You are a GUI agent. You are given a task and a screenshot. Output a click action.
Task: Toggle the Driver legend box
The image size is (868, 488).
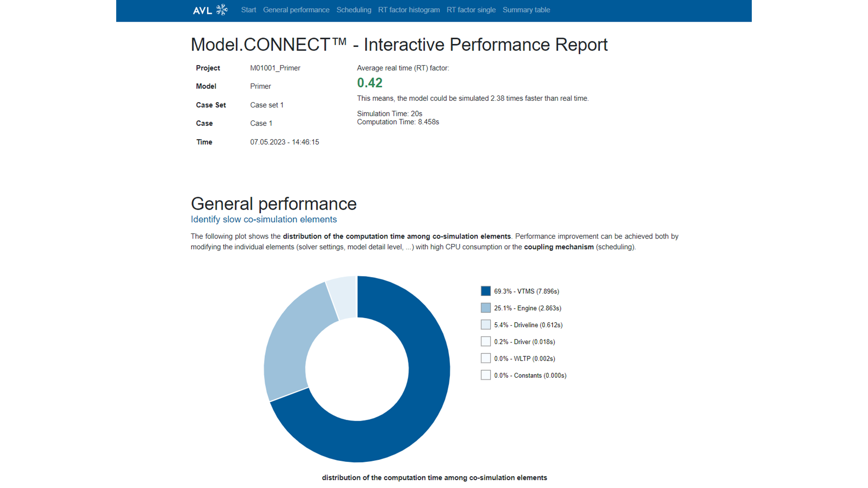pyautogui.click(x=486, y=342)
